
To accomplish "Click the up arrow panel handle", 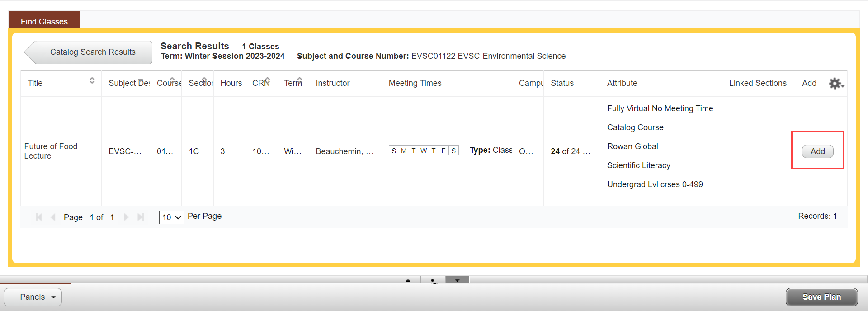I will pos(408,280).
